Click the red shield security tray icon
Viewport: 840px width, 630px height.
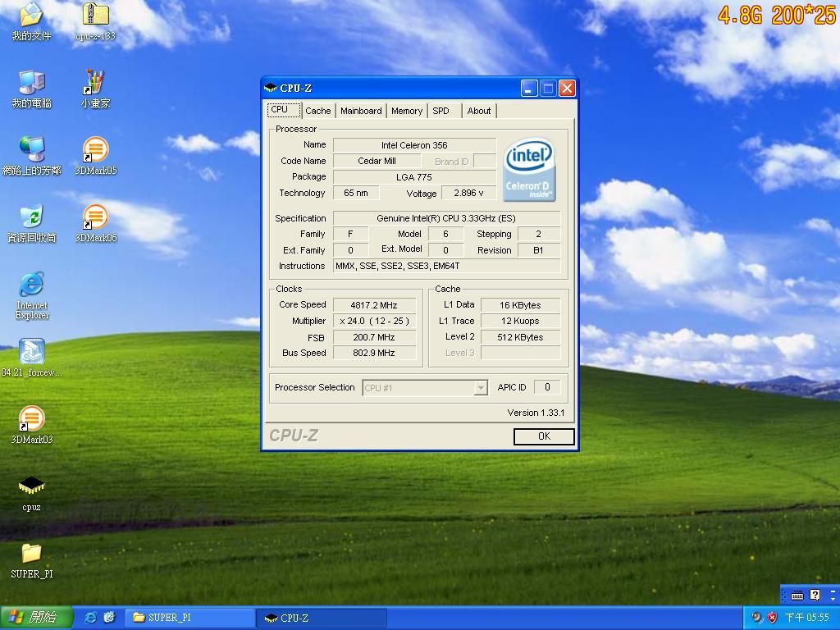pos(773,618)
